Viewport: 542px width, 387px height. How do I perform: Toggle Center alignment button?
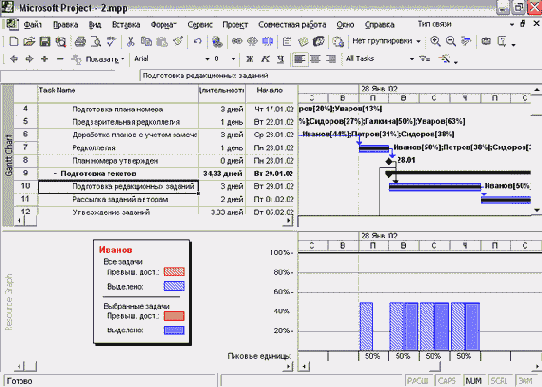[x=315, y=59]
